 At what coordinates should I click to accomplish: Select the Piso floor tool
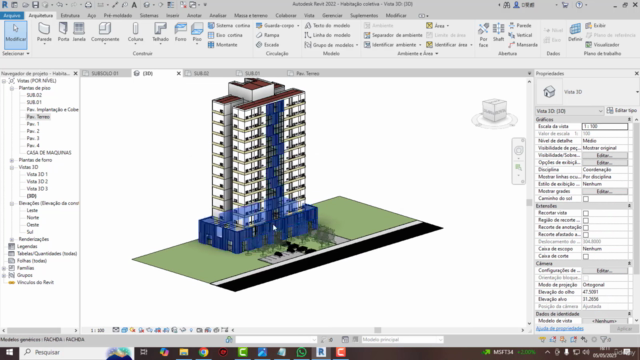(x=197, y=33)
